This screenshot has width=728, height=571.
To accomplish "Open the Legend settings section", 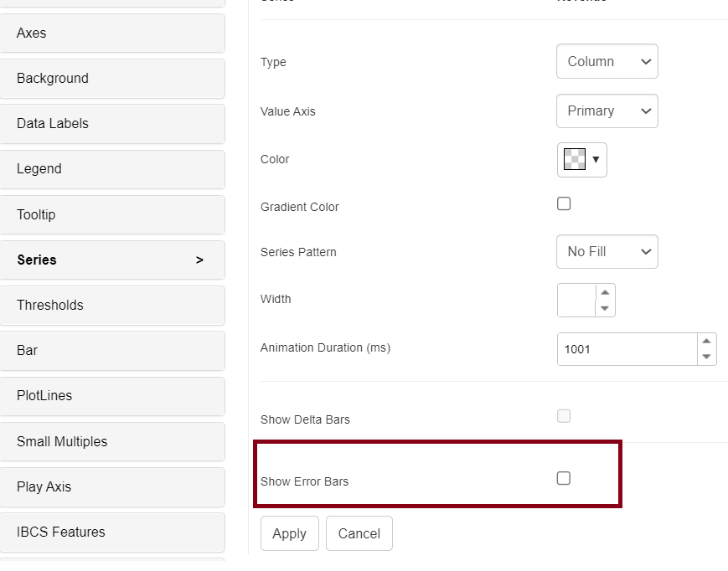I will (x=113, y=168).
